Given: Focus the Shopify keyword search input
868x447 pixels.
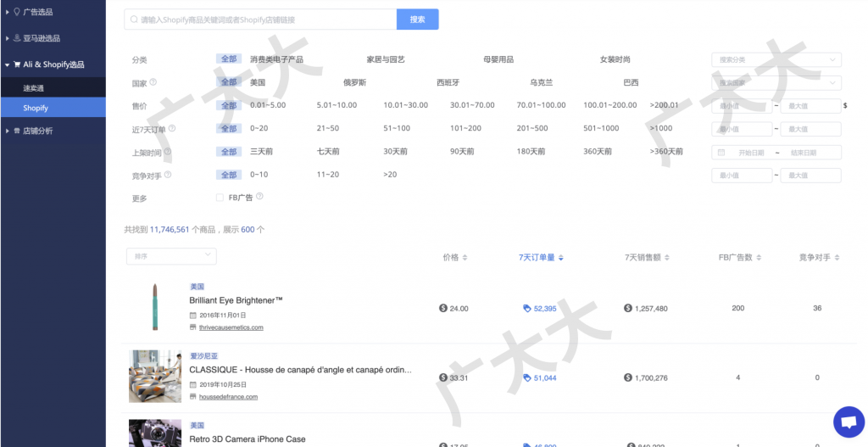Looking at the screenshot, I should pos(260,20).
